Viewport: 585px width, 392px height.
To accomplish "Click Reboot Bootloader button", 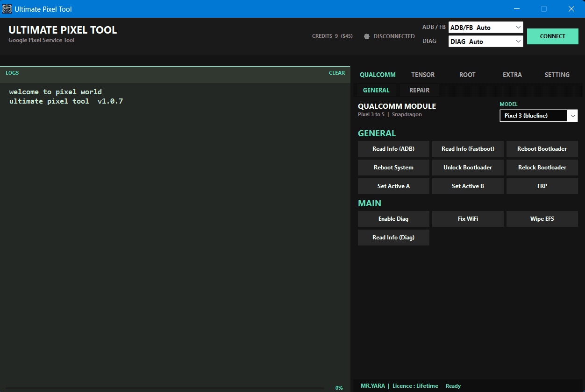I will [x=542, y=149].
